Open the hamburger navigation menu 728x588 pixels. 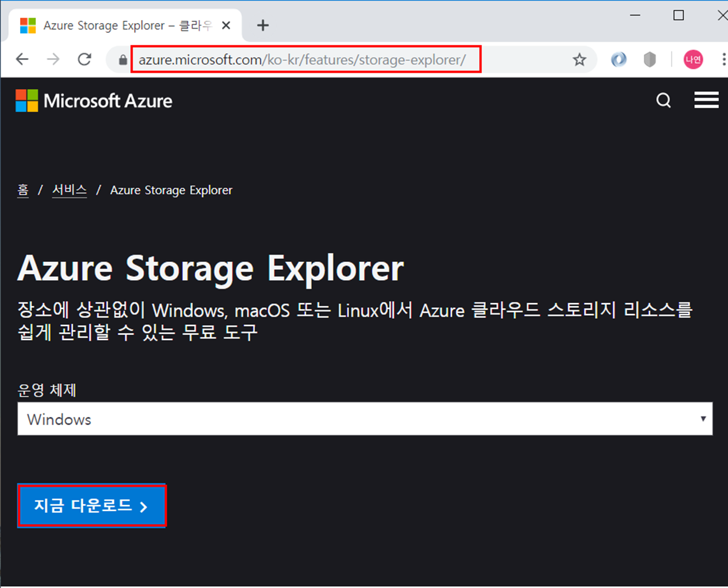tap(706, 101)
